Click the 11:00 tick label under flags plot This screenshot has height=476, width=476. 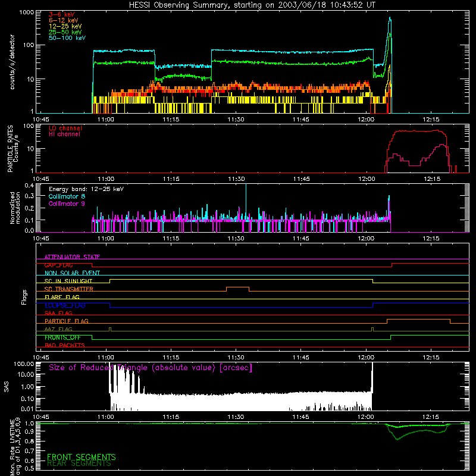coord(106,358)
